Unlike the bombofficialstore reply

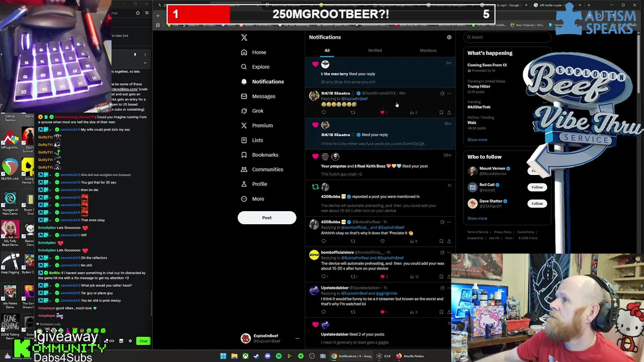point(383,277)
